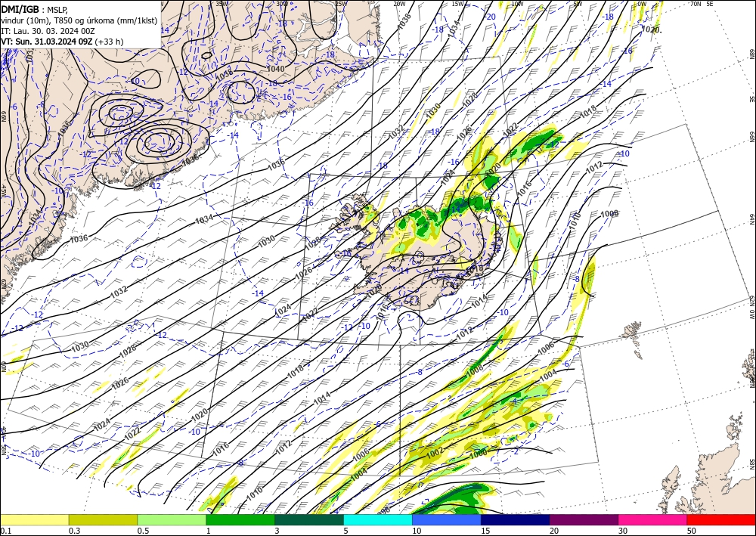756x536 pixels.
Task: Click the bright blue 10 mm legend swatch
Action: pyautogui.click(x=447, y=519)
